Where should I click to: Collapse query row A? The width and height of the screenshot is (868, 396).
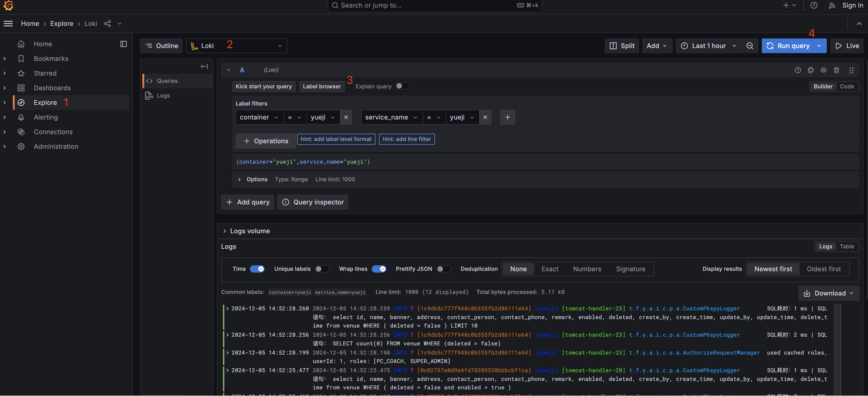[228, 70]
